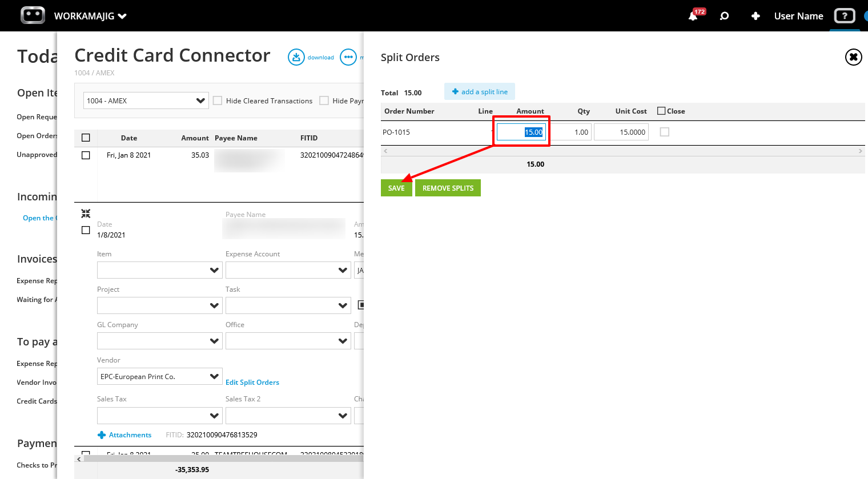
Task: Open the notifications bell showing 172 alerts
Action: [x=693, y=15]
